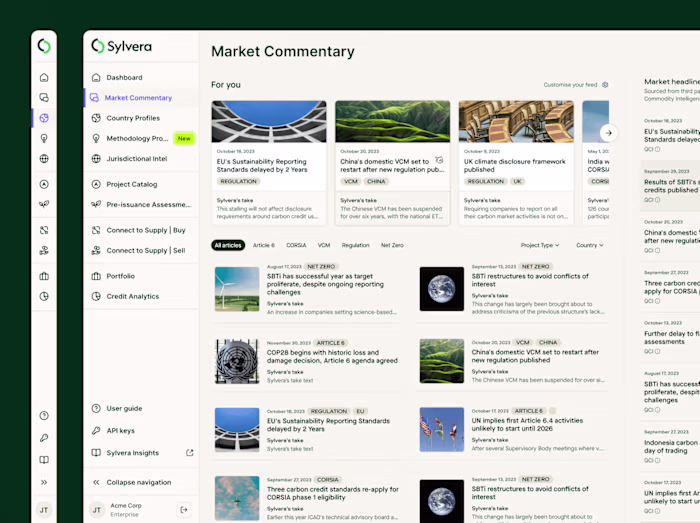Collapse navigation panel

141,482
